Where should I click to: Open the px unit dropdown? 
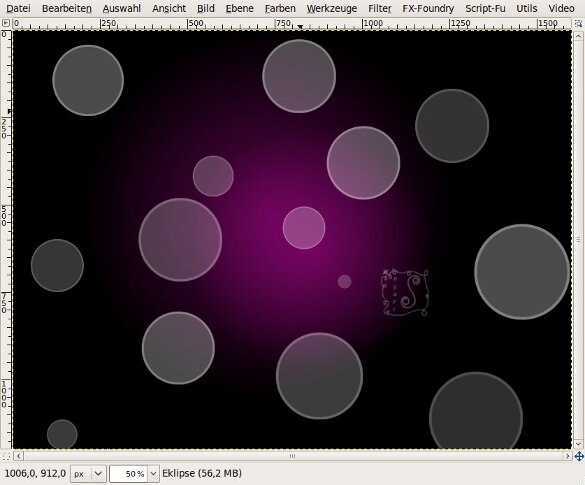click(88, 474)
